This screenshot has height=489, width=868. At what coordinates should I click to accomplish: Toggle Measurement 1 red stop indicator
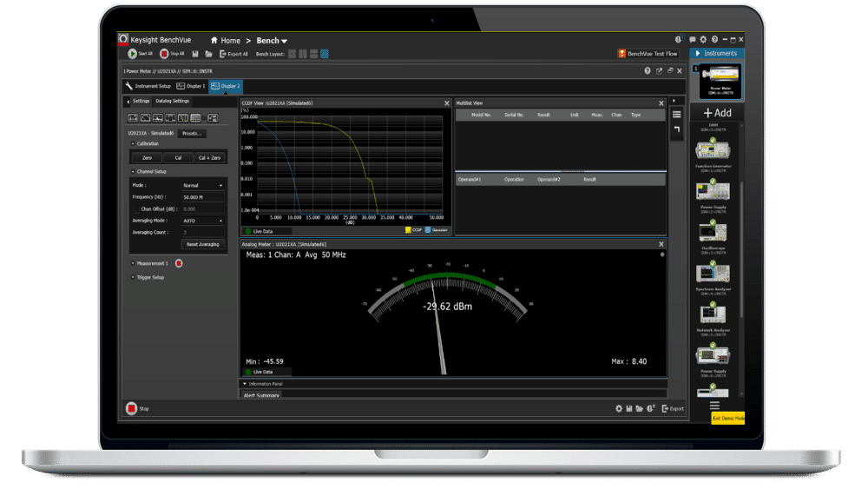pos(179,263)
